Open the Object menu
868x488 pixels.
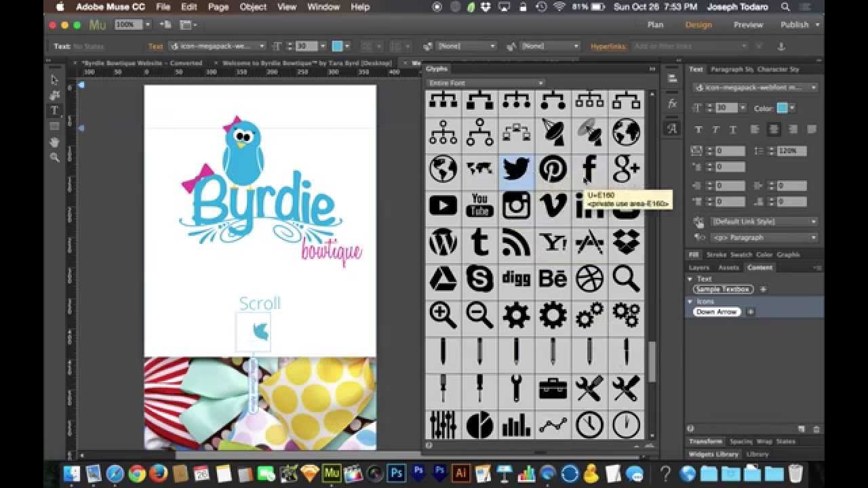[253, 7]
